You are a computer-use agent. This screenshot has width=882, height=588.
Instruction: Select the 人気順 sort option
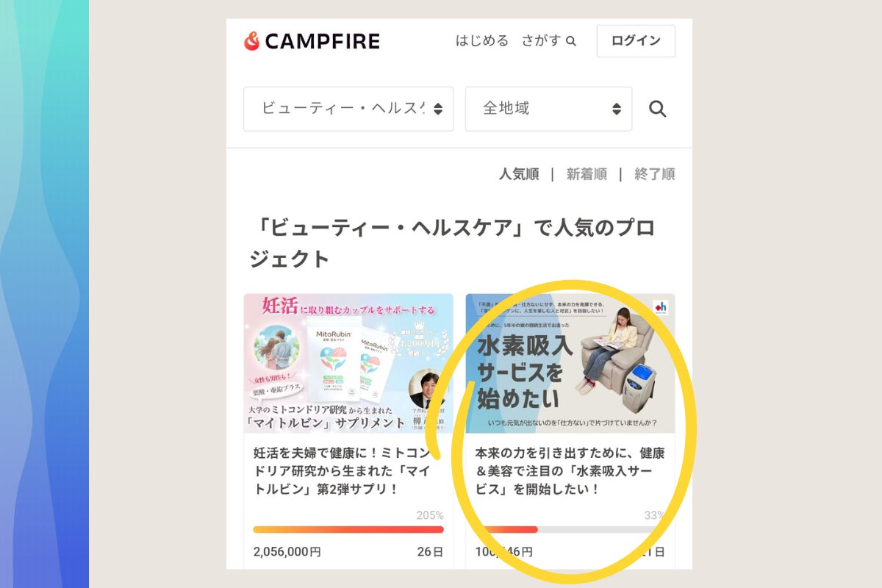(x=519, y=174)
